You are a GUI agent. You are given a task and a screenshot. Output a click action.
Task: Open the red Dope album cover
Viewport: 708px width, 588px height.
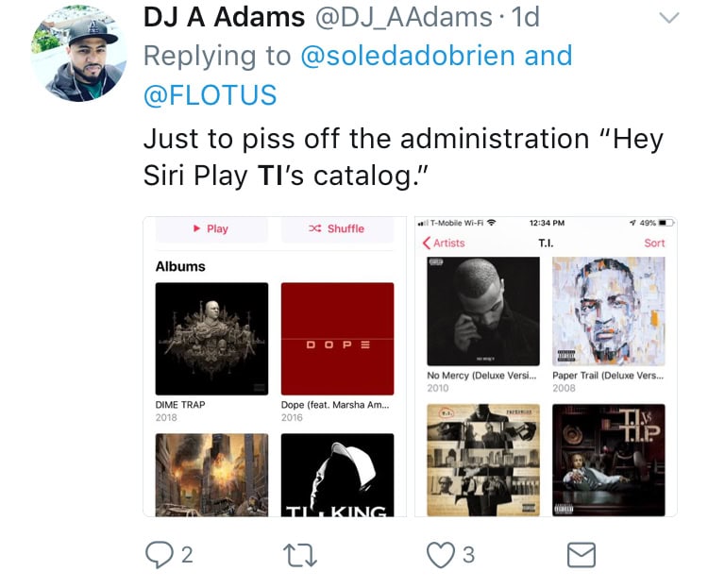click(x=337, y=339)
